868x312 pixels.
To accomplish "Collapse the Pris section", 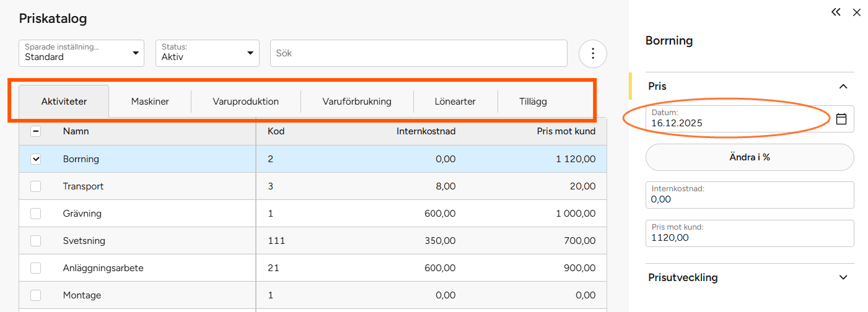I will pos(843,87).
